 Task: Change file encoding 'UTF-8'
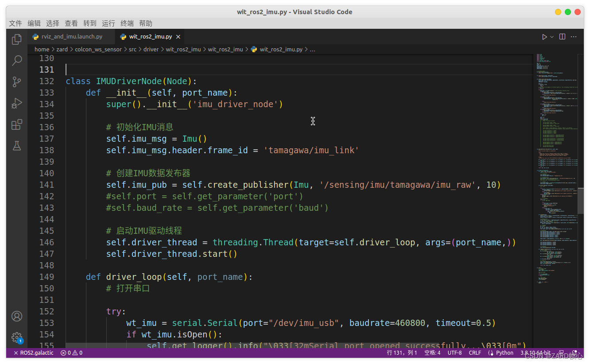(x=454, y=353)
